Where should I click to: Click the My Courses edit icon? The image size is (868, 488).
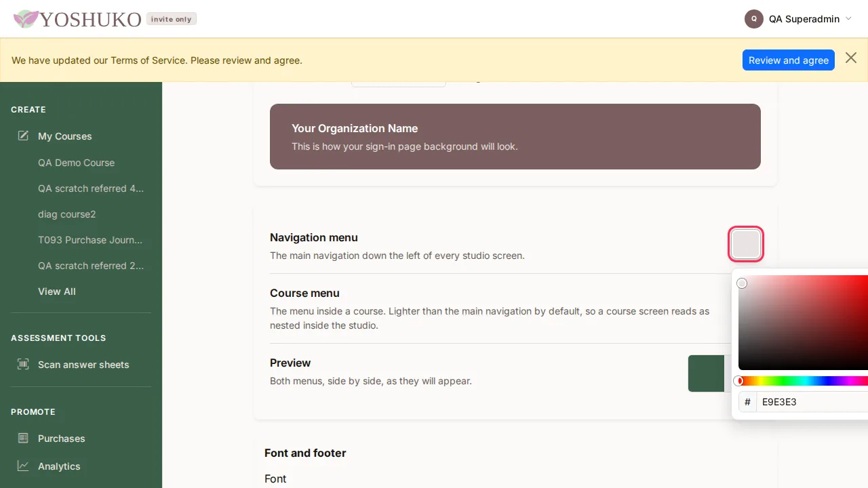pyautogui.click(x=23, y=136)
